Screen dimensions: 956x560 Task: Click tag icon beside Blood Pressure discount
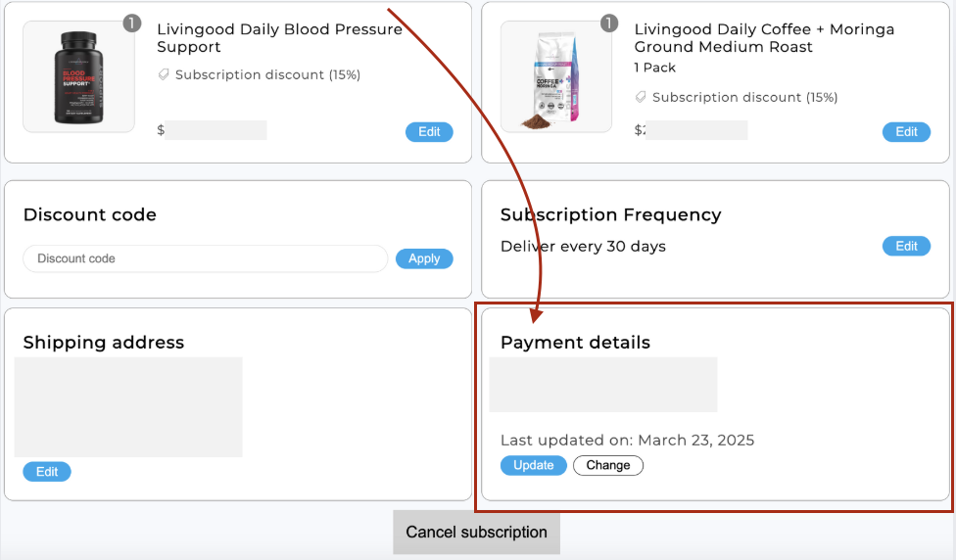164,74
